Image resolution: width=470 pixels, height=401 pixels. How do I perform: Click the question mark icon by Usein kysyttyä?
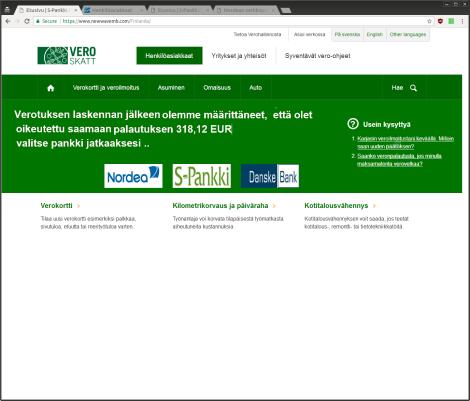[x=353, y=124]
